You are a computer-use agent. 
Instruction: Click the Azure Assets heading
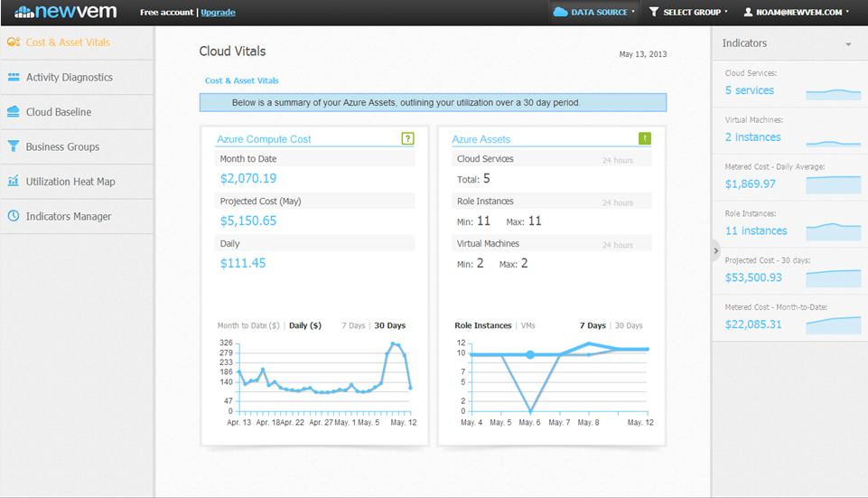481,139
